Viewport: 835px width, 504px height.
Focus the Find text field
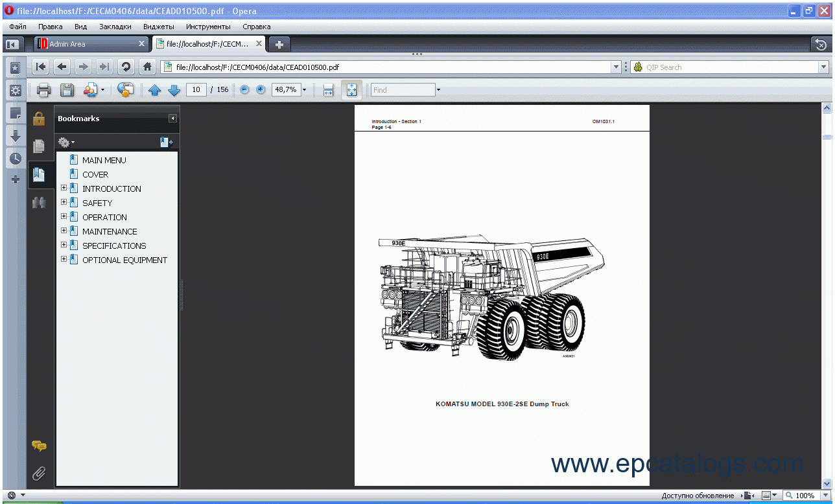(403, 90)
